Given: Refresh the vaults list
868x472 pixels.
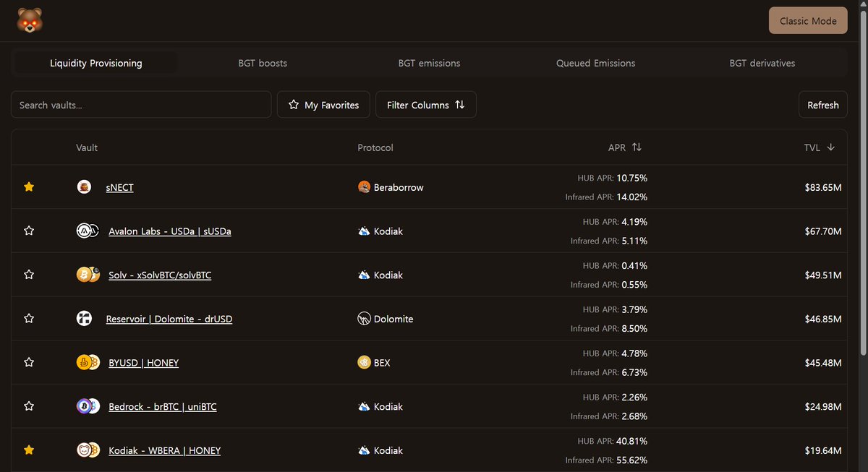Looking at the screenshot, I should [822, 104].
